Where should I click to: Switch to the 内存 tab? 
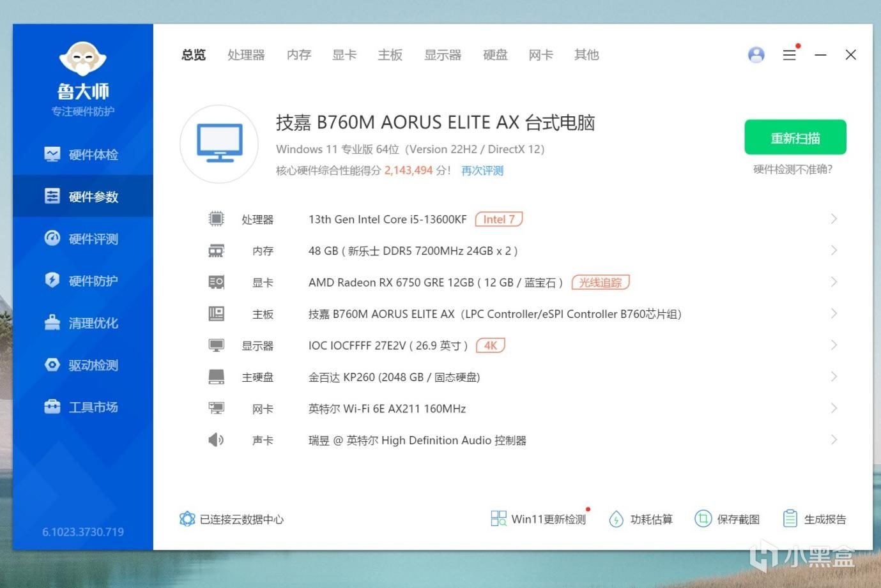click(299, 55)
